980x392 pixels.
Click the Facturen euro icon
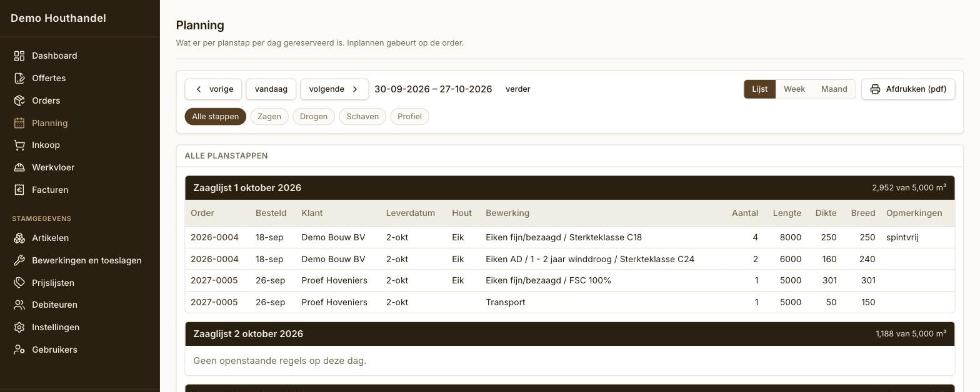tap(19, 190)
